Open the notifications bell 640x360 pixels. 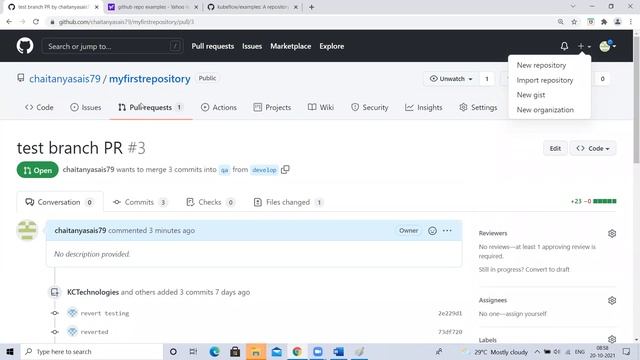(x=564, y=46)
